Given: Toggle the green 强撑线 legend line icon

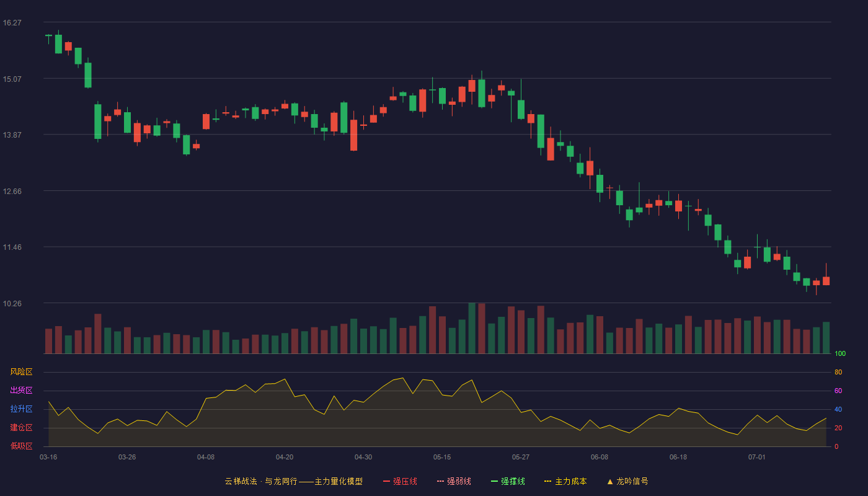Looking at the screenshot, I should click(494, 481).
